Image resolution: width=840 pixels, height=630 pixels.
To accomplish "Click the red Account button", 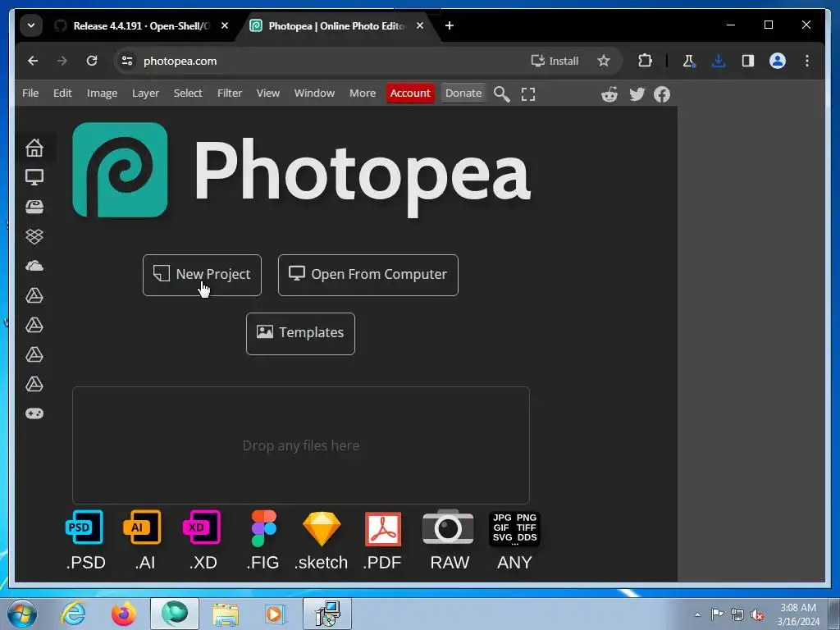I will (x=410, y=94).
